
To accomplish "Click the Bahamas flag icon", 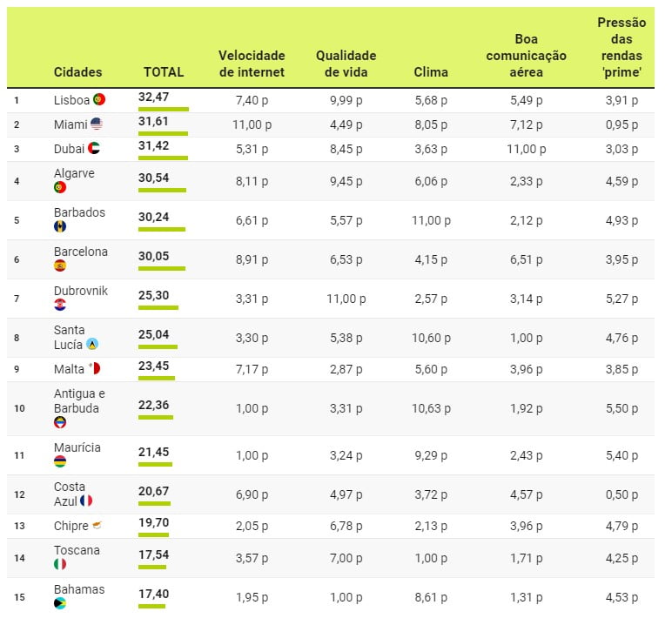I will [60, 603].
